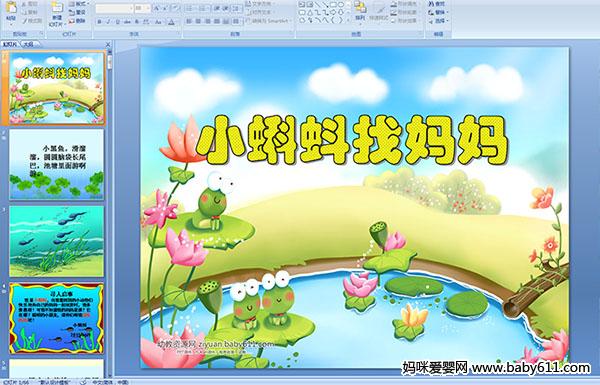The image size is (600, 385).
Task: Toggle Italic formatting
Action: click(x=108, y=22)
